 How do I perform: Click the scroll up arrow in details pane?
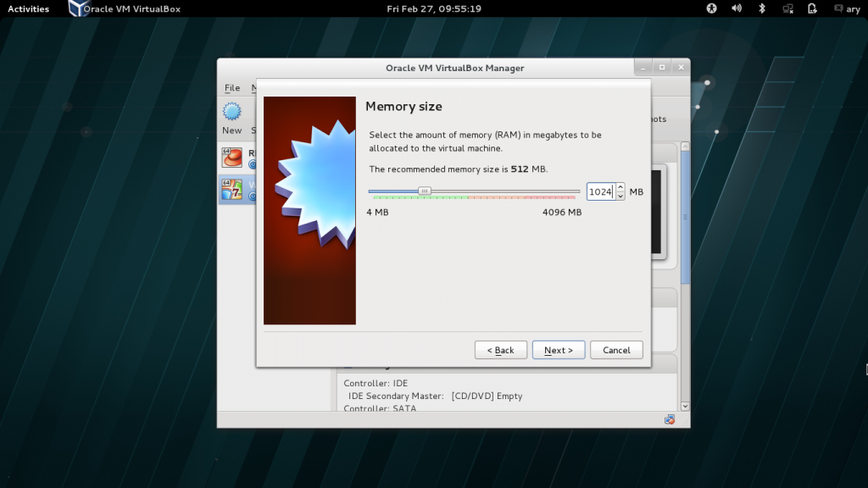tap(685, 147)
